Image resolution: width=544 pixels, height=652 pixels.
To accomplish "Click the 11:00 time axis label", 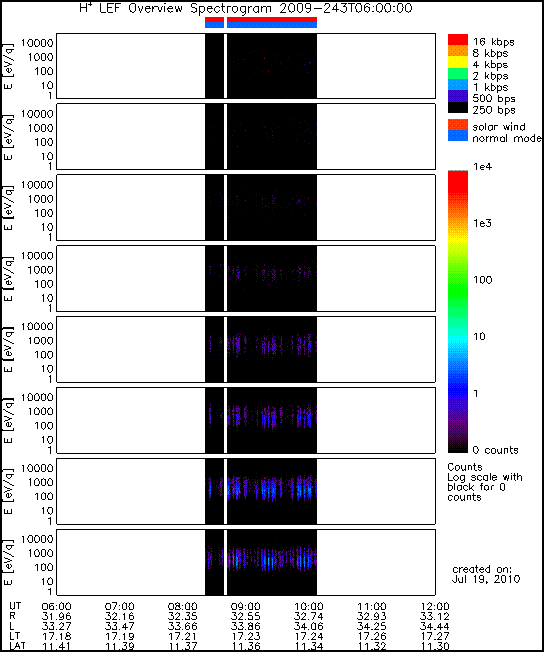I will (371, 607).
